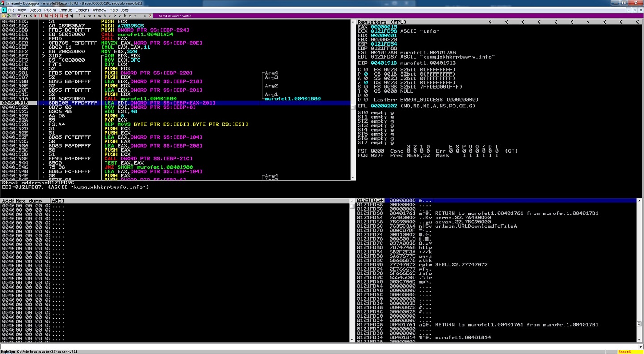Show hardware breakpoints with the 'z' button
Image resolution: width=644 pixels, height=354 pixels.
pyautogui.click(x=130, y=16)
